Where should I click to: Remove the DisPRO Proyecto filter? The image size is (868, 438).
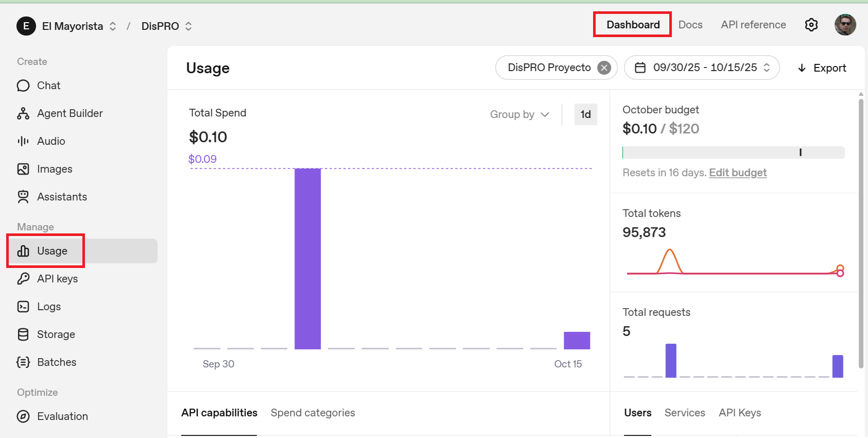click(x=604, y=68)
